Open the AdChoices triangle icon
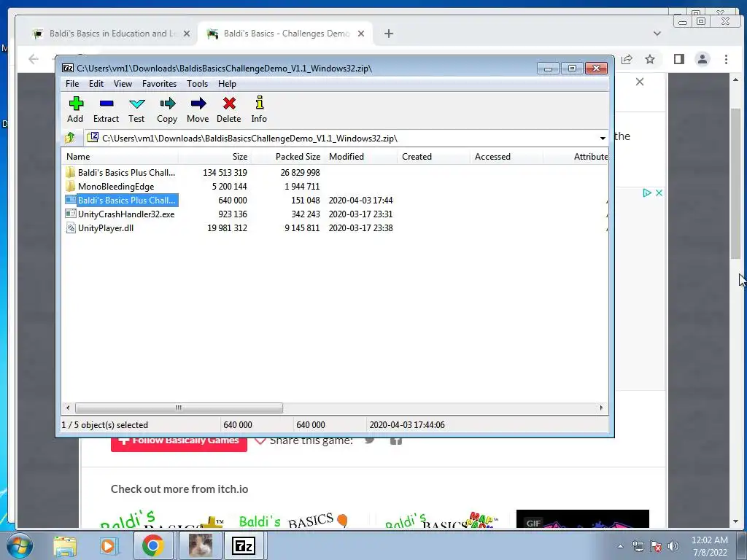The width and height of the screenshot is (747, 560). tap(647, 192)
